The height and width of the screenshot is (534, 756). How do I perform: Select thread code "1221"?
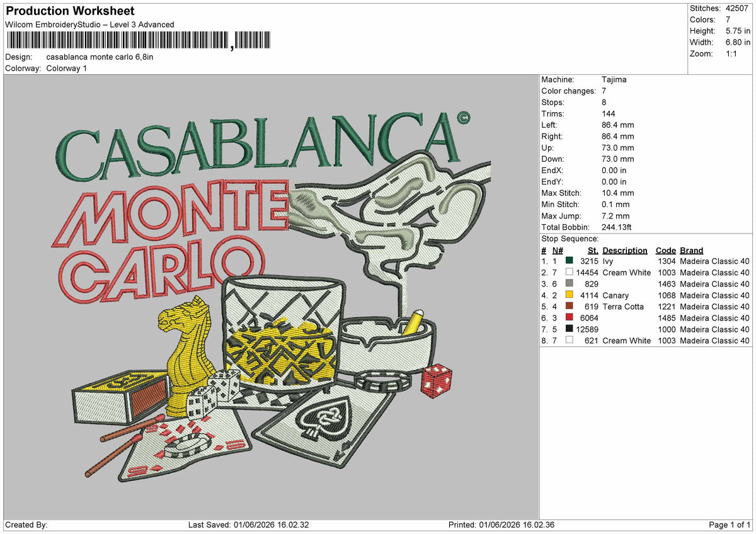pyautogui.click(x=666, y=306)
